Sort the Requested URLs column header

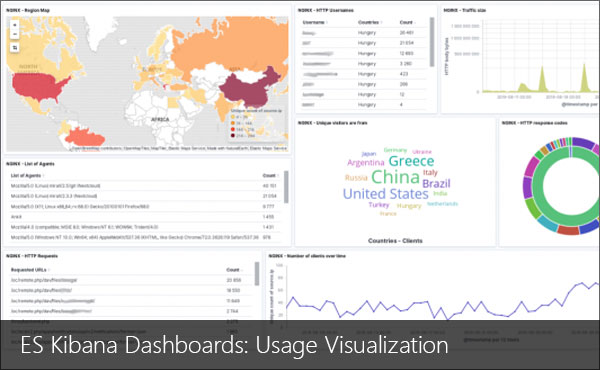click(x=30, y=270)
